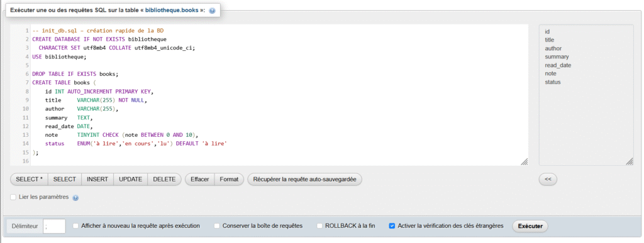The height and width of the screenshot is (243, 644).
Task: Click the Délimiteur input field
Action: tap(54, 226)
